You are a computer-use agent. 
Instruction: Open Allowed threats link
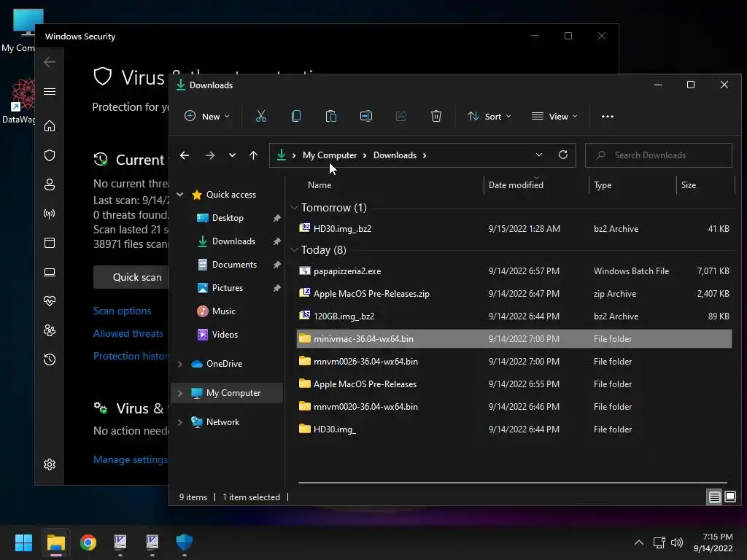128,333
